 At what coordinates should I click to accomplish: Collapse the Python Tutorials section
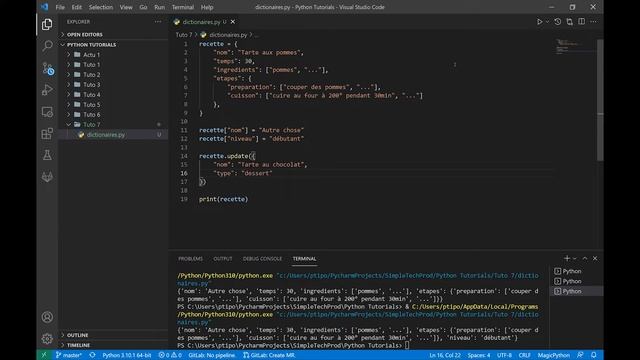pos(113,44)
